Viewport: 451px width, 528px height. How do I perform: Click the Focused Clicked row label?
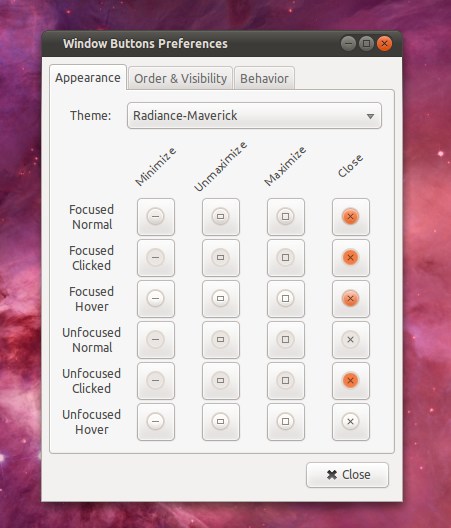tap(92, 258)
